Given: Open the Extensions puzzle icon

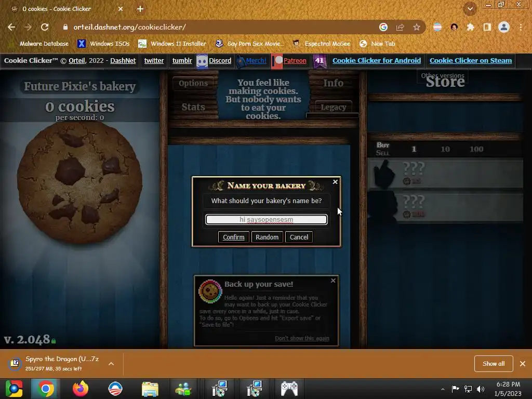Looking at the screenshot, I should (470, 27).
